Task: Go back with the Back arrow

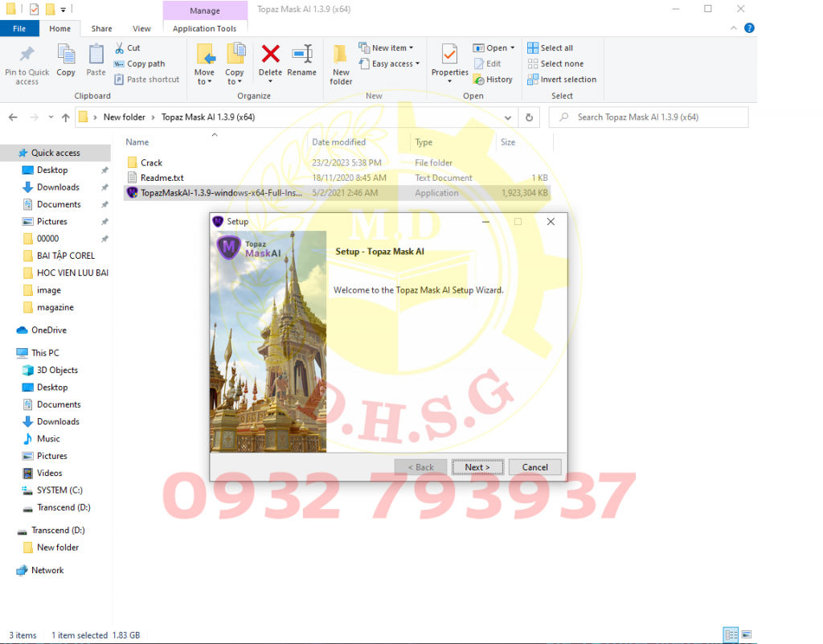Action: pos(13,117)
